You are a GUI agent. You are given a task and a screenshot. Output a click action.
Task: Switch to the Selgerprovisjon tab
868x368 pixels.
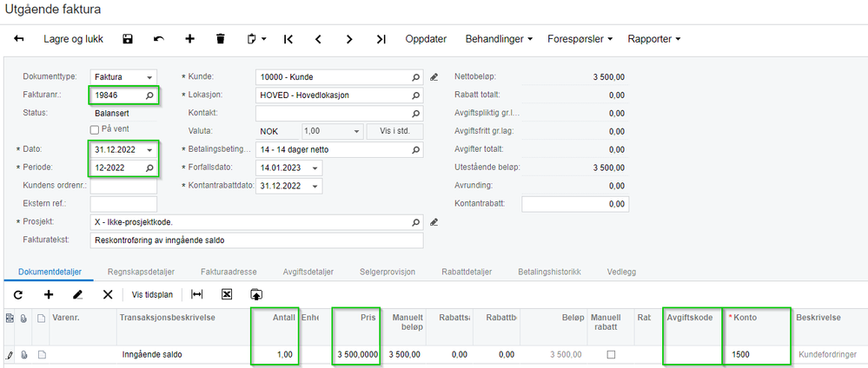[x=388, y=272]
